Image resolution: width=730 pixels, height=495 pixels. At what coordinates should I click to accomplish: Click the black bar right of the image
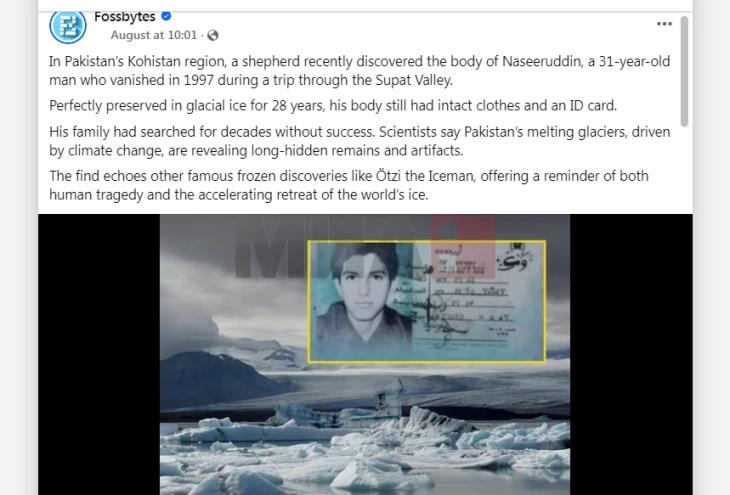[x=631, y=354]
